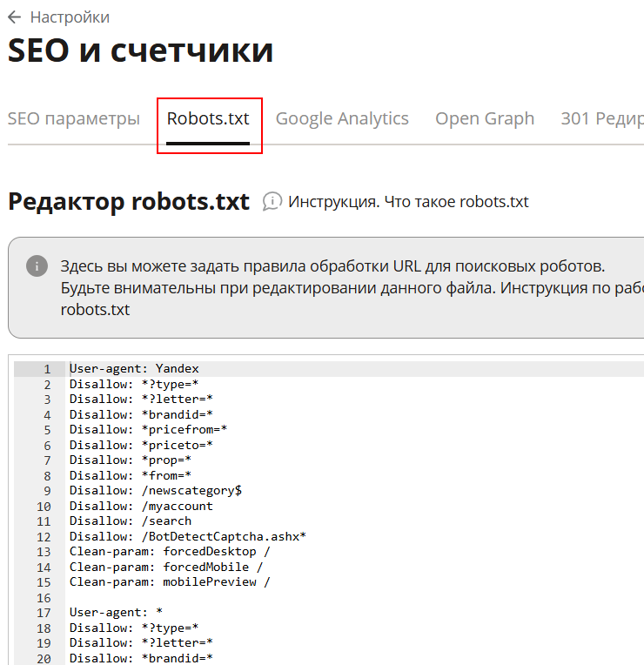This screenshot has width=644, height=665.
Task: Switch to the SEO параметры tab
Action: pos(74,118)
